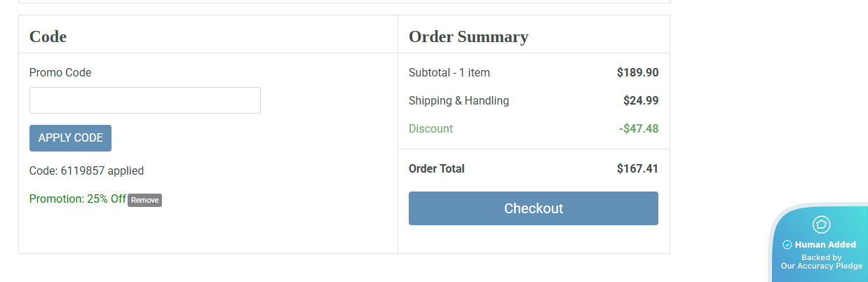The width and height of the screenshot is (868, 282).
Task: Select the Order Summary heading
Action: [468, 36]
